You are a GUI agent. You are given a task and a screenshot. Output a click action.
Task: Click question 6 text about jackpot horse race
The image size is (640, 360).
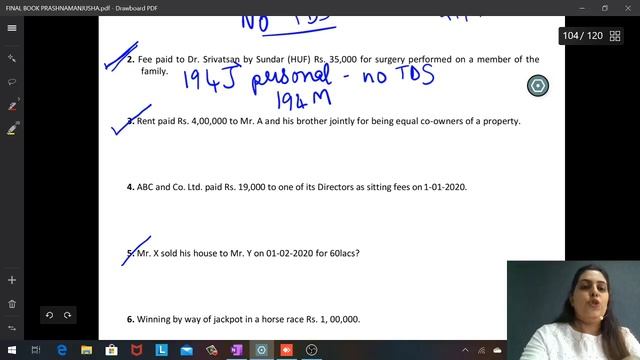pyautogui.click(x=243, y=319)
